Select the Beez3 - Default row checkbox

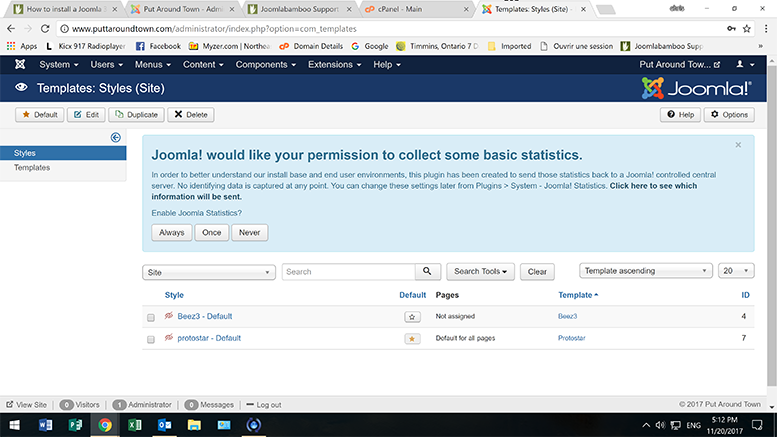[x=151, y=318]
